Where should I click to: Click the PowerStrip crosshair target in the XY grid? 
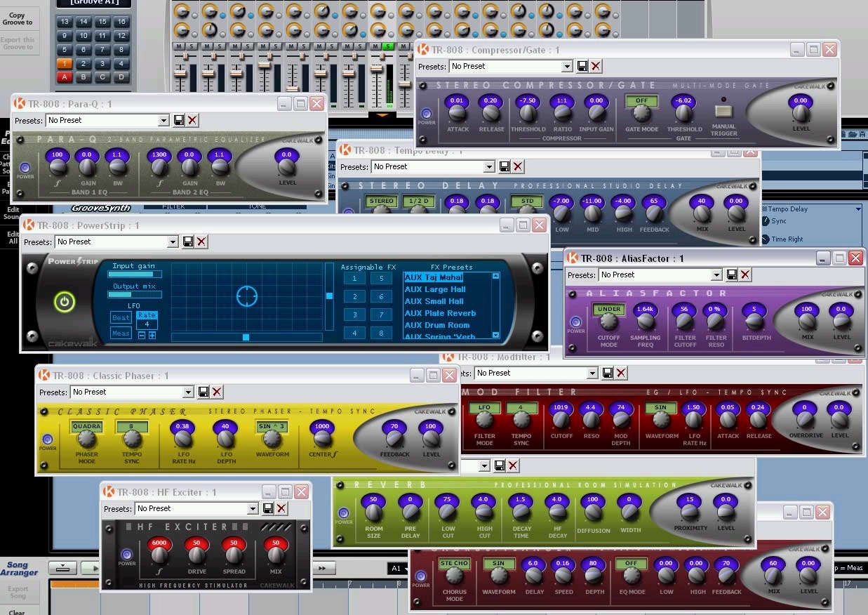246,296
